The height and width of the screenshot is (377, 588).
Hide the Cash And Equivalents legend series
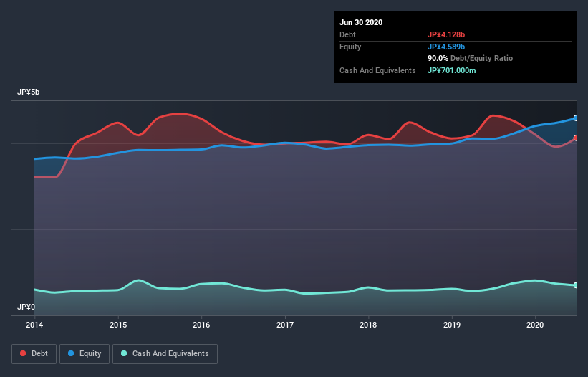(165, 353)
